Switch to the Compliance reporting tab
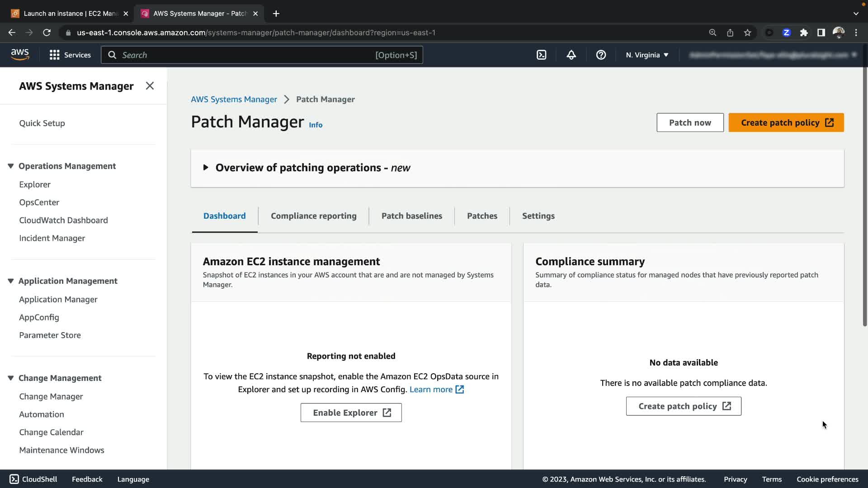 pos(313,216)
